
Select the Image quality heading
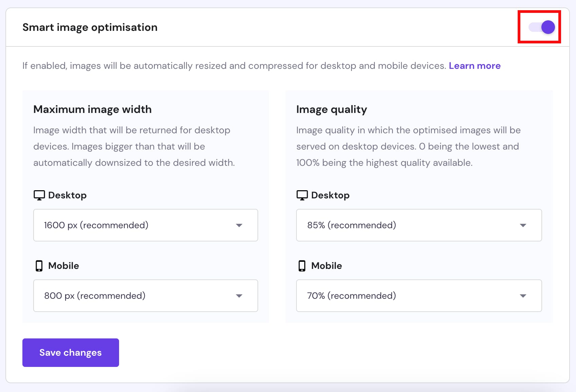[x=331, y=110]
